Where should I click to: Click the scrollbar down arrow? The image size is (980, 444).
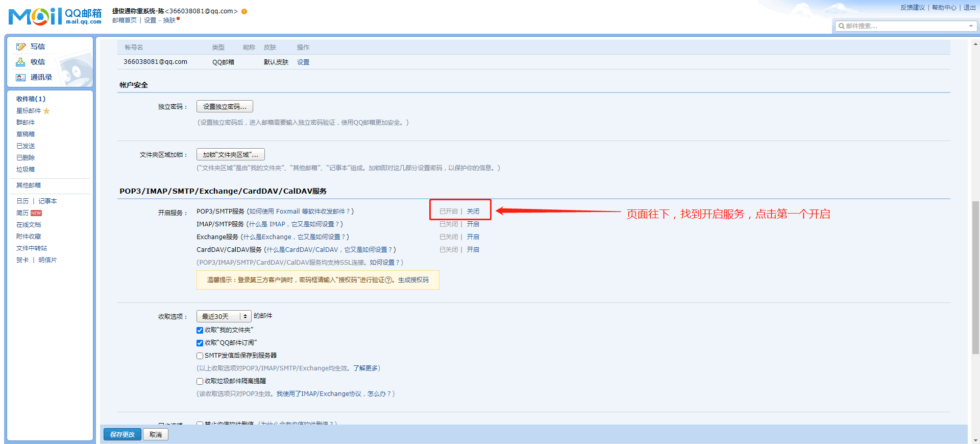click(x=975, y=440)
